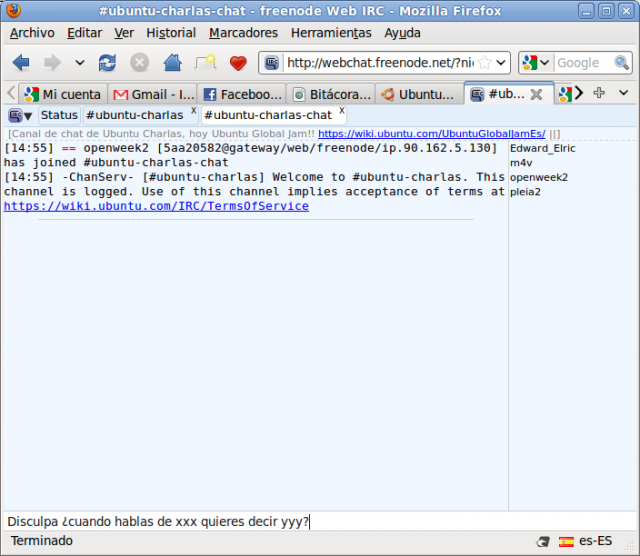Image resolution: width=640 pixels, height=556 pixels.
Task: Select user openweek2 in nick list
Action: point(539,177)
